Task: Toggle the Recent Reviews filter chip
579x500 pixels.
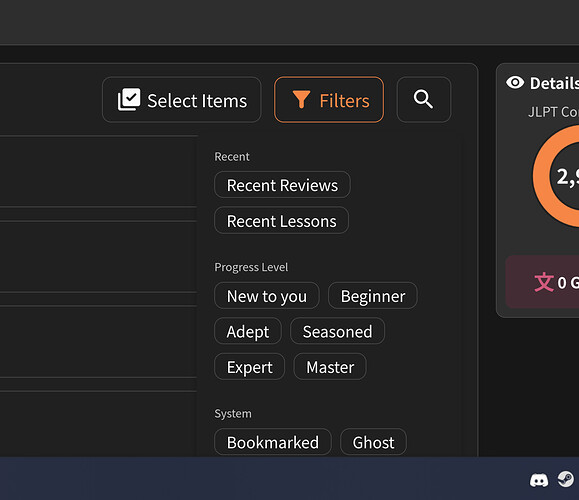Action: pos(282,185)
